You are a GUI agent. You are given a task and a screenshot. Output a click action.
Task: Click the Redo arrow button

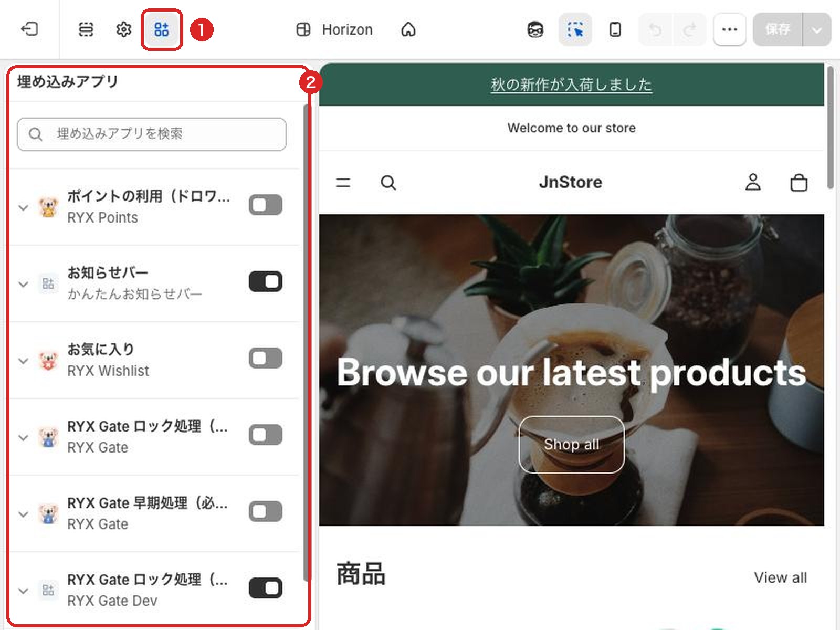click(690, 29)
